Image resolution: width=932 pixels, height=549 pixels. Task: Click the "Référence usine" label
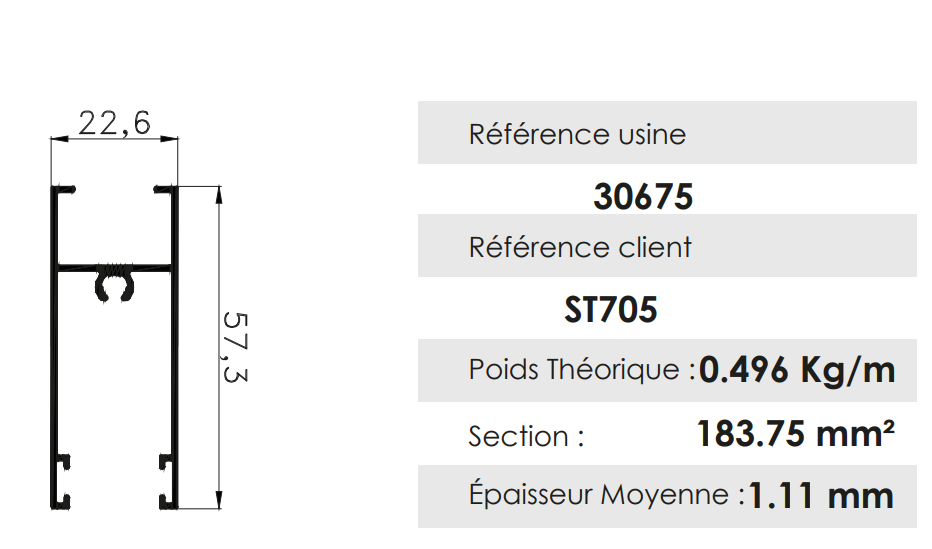(x=577, y=134)
